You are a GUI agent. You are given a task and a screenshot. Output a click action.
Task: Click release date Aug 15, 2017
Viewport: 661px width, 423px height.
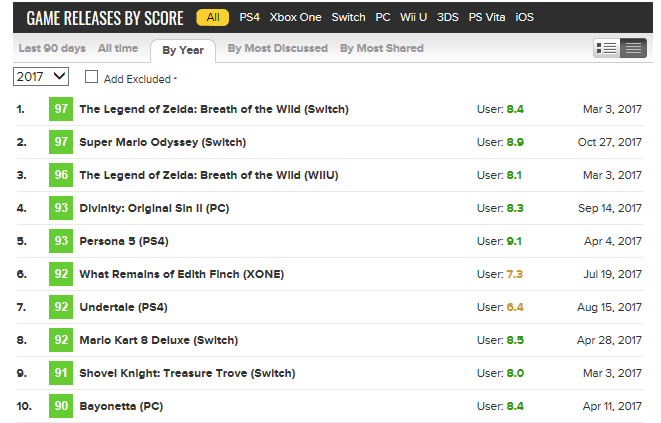[610, 307]
